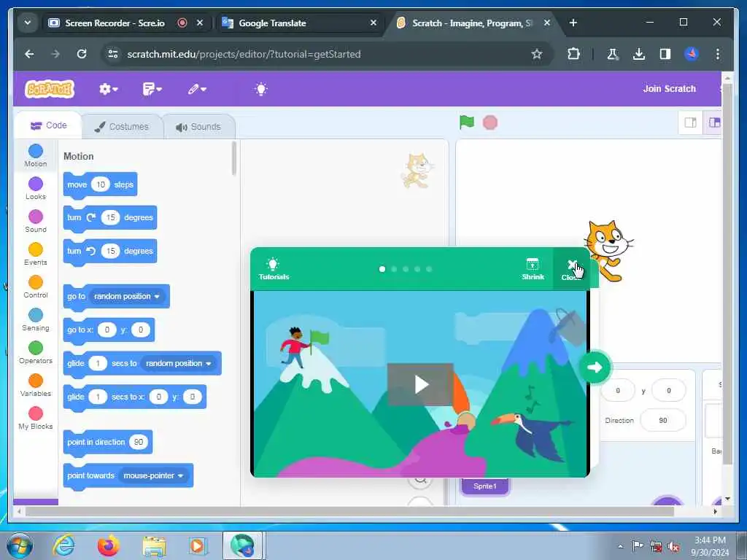Click the horizontal page scrollbar

click(x=349, y=511)
